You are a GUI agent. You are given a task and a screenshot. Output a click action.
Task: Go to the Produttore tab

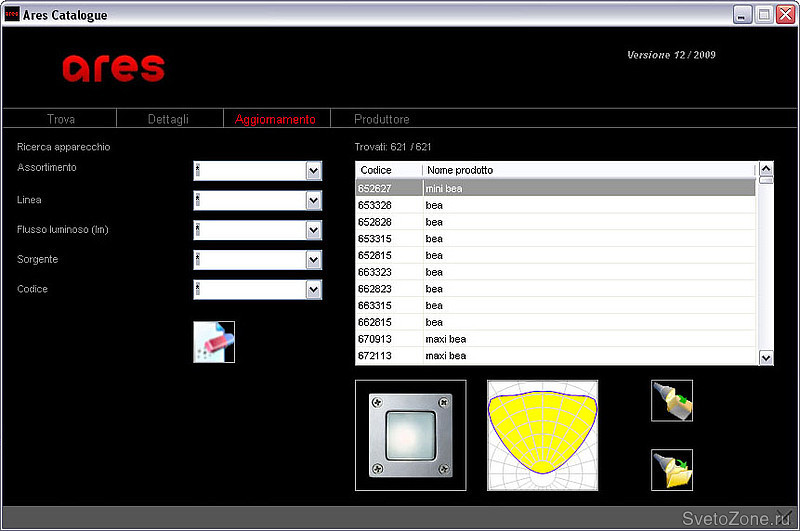381,119
